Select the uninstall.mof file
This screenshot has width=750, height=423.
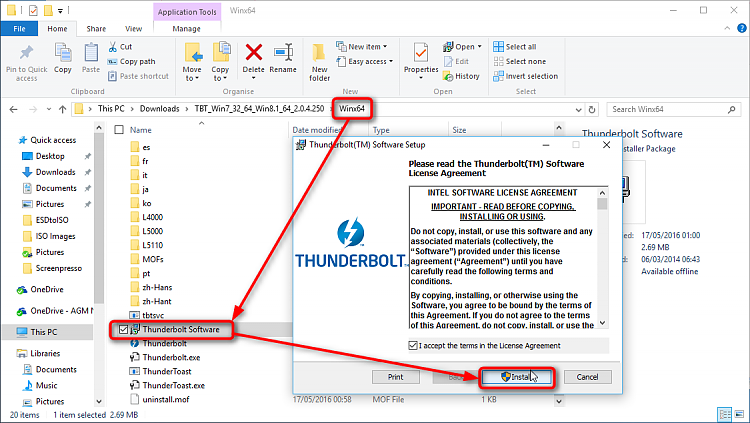[x=165, y=400]
